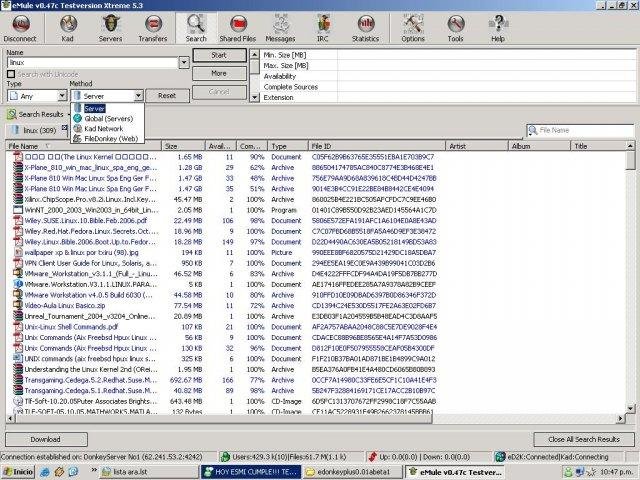Enable the Search with Unicode checkbox
640x480 pixels.
pos(11,74)
